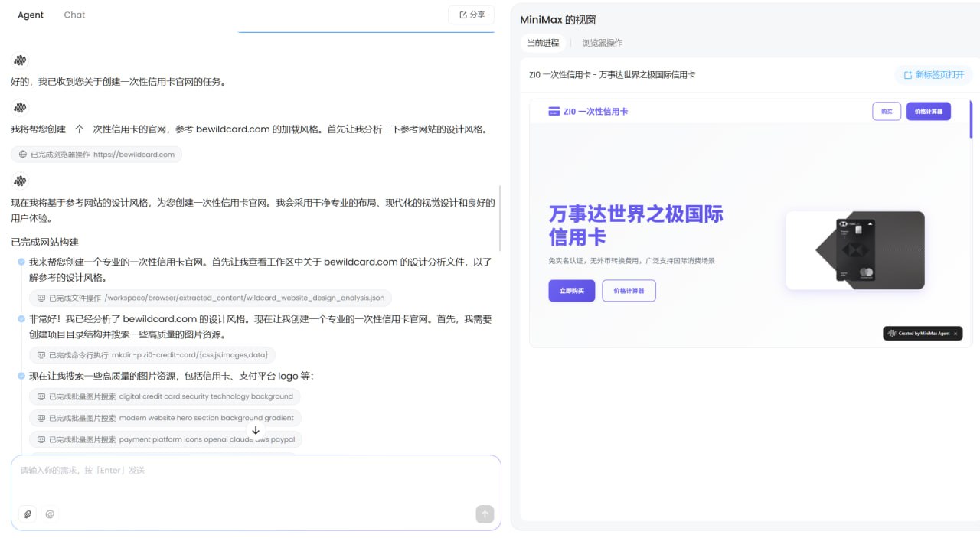The height and width of the screenshot is (538, 980).
Task: Open the 'payment platform icons' image search chip
Action: (165, 439)
